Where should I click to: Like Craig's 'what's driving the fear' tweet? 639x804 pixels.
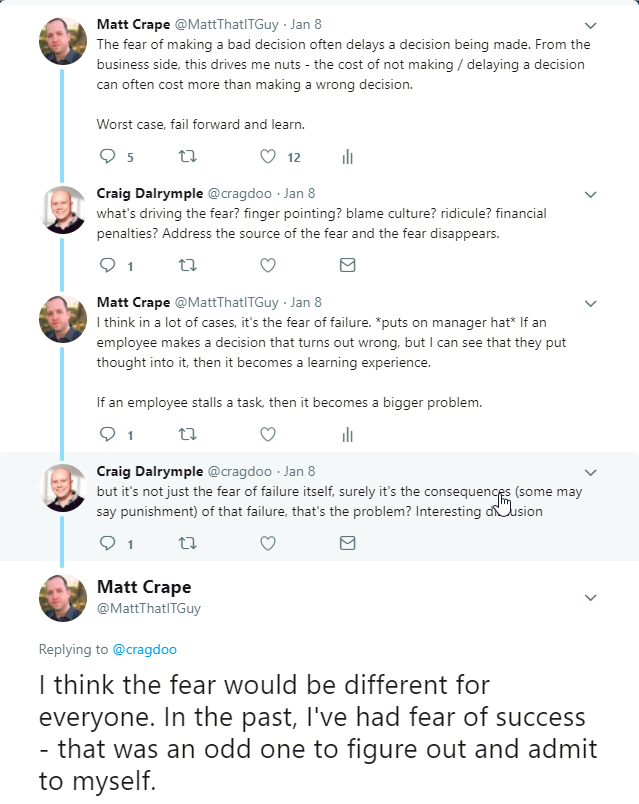tap(267, 266)
